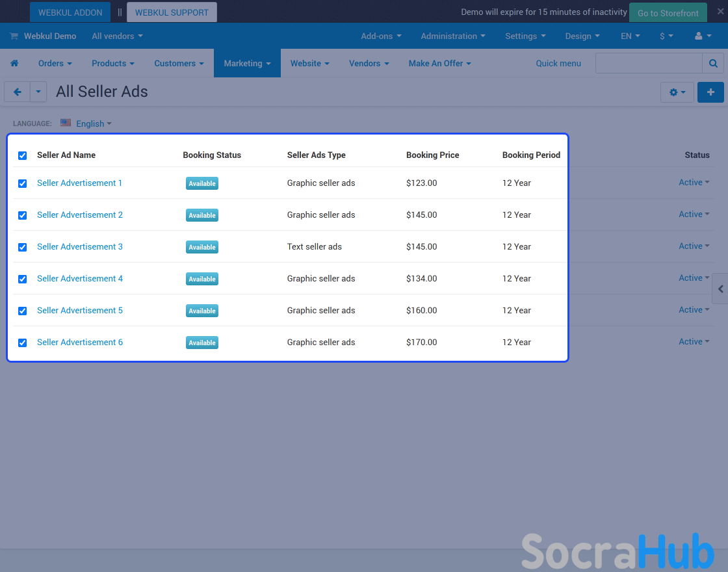Expand the right sidebar chevron
Image resolution: width=728 pixels, height=572 pixels.
720,289
